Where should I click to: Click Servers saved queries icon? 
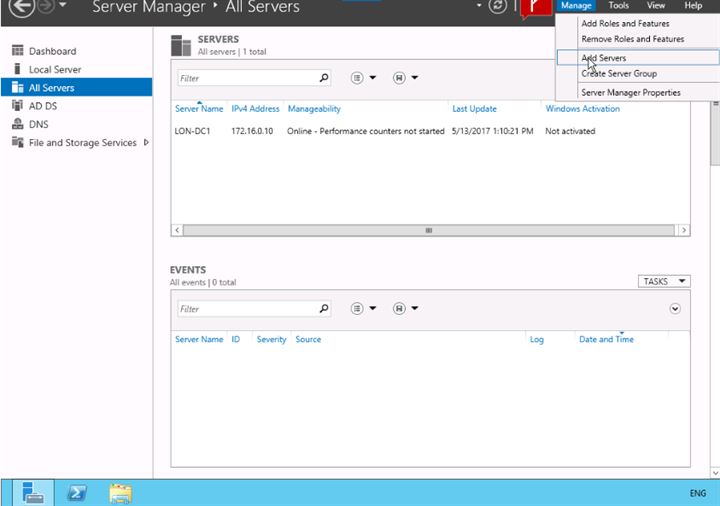point(399,78)
